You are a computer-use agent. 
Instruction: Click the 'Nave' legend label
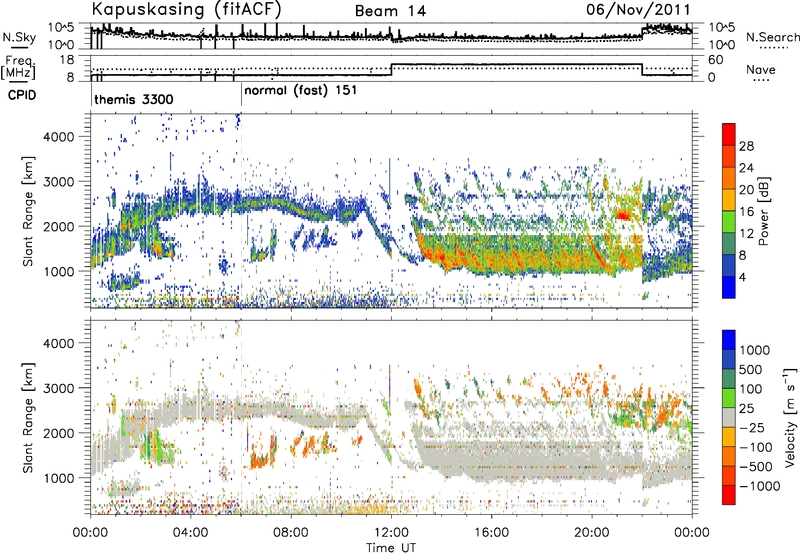[x=761, y=70]
